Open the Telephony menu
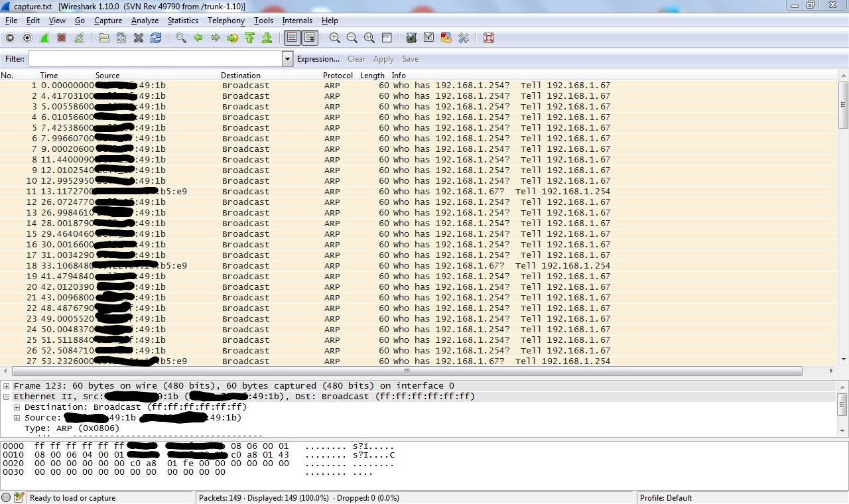849x504 pixels. tap(226, 21)
